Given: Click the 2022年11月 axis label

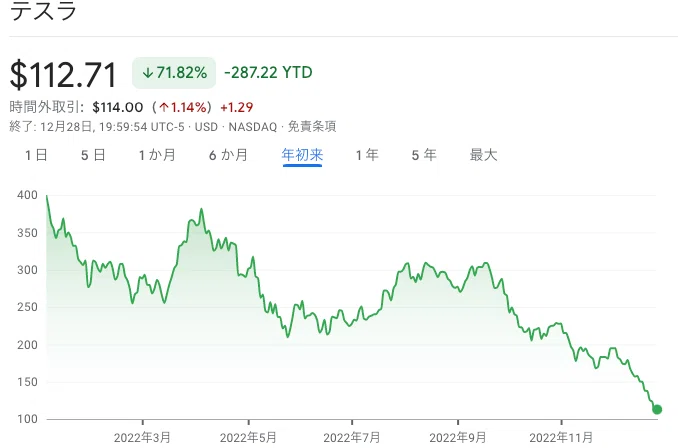Looking at the screenshot, I should 561,438.
